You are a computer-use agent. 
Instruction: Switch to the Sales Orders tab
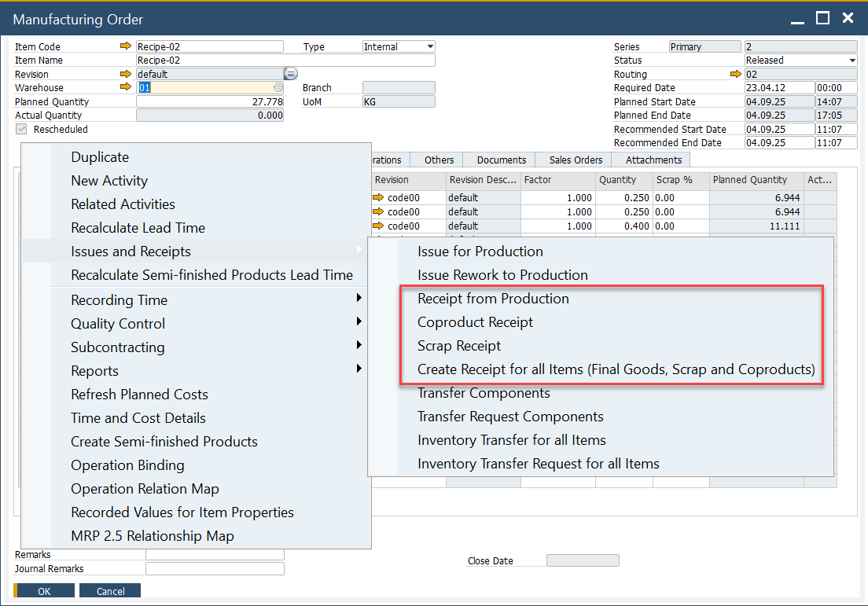click(576, 160)
